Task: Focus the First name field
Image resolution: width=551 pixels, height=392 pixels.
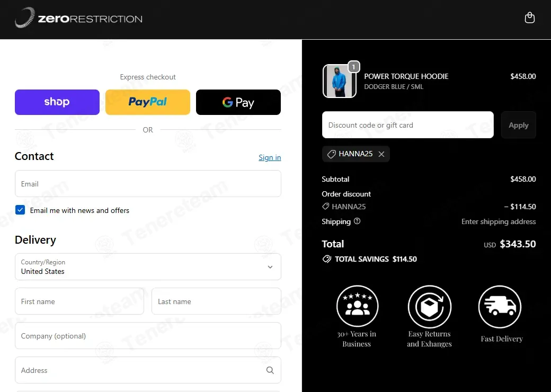Action: [x=79, y=301]
